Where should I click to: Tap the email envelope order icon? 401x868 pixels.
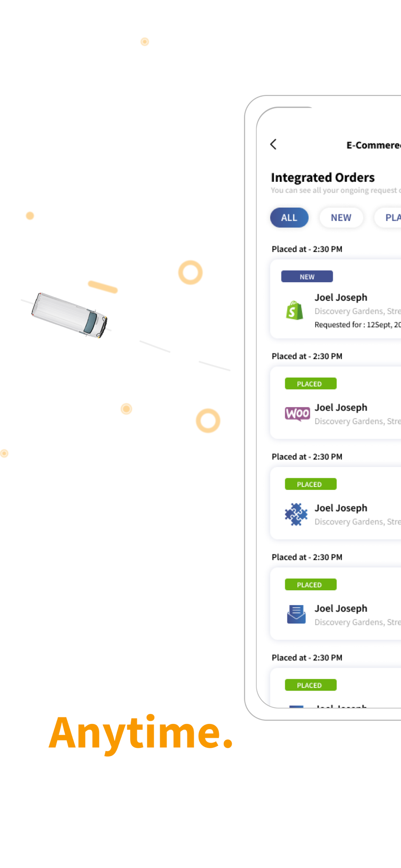click(x=296, y=615)
